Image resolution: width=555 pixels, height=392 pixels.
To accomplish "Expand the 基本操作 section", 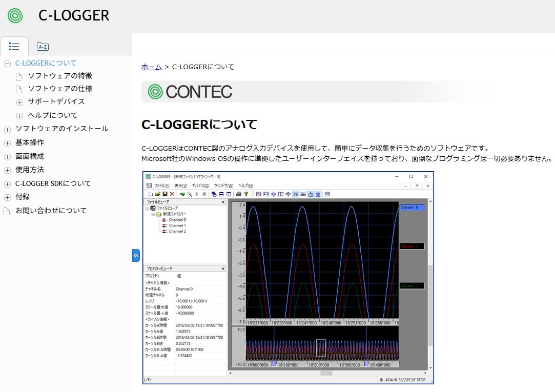I will tap(7, 143).
